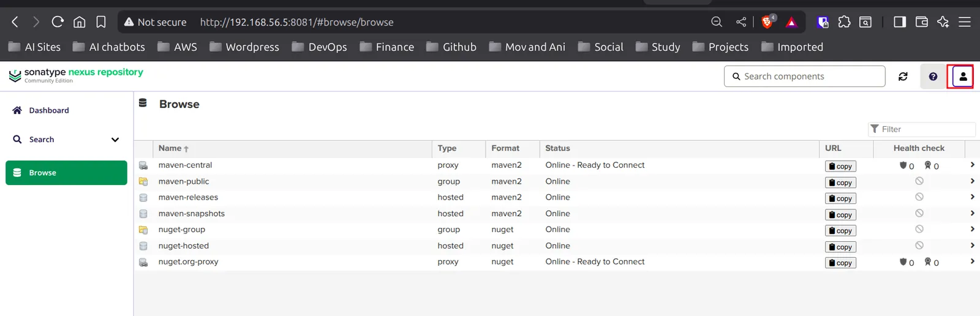Click the disabled health check icon for maven-releases
Image resolution: width=980 pixels, height=316 pixels.
click(919, 197)
